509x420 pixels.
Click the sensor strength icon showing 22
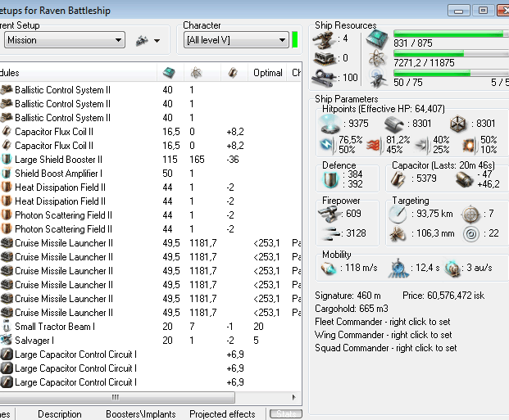pyautogui.click(x=471, y=234)
